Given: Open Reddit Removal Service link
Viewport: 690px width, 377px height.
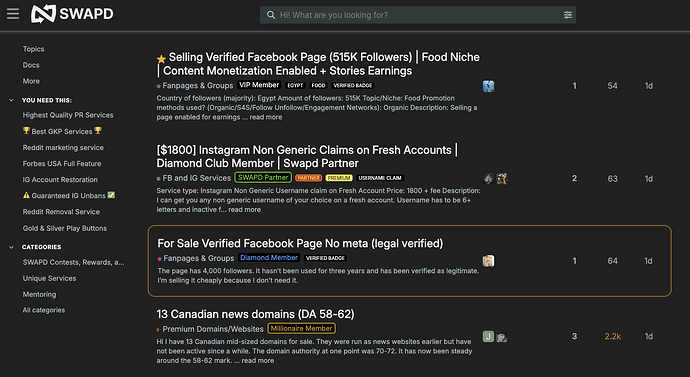Looking at the screenshot, I should [61, 212].
